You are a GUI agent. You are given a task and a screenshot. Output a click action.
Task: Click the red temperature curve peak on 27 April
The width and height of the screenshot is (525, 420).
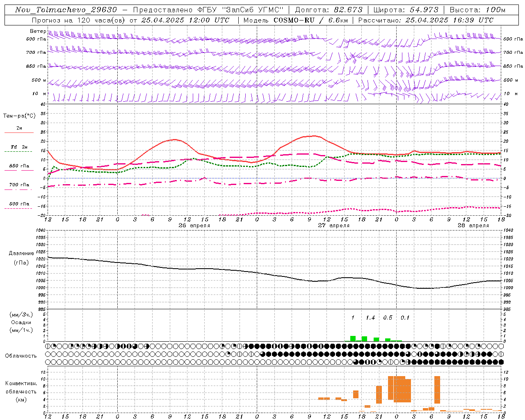pos(314,136)
